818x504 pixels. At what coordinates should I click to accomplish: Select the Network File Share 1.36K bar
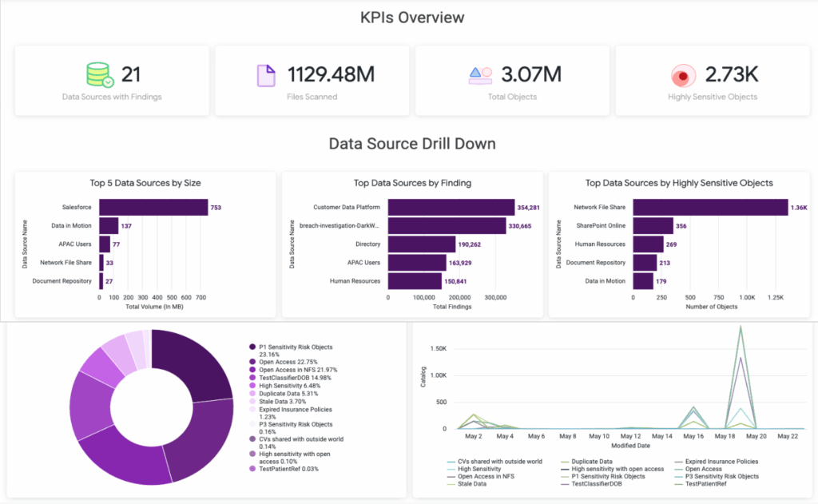click(710, 208)
